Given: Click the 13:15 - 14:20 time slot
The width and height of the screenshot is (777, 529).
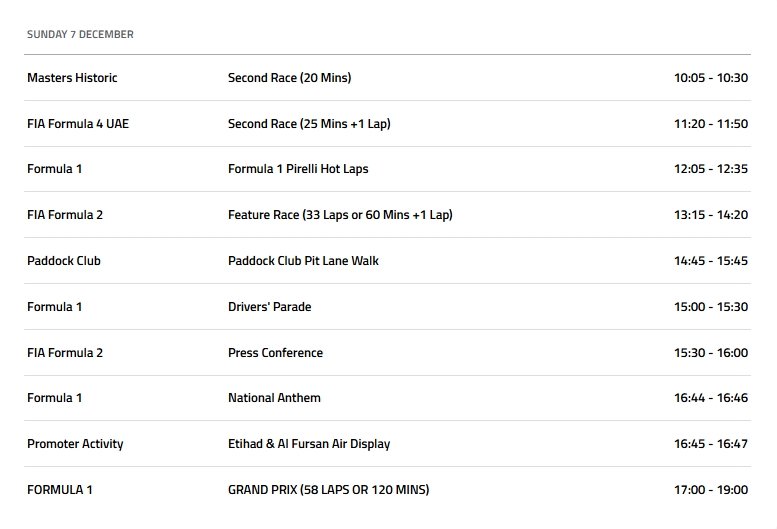Looking at the screenshot, I should pos(710,215).
